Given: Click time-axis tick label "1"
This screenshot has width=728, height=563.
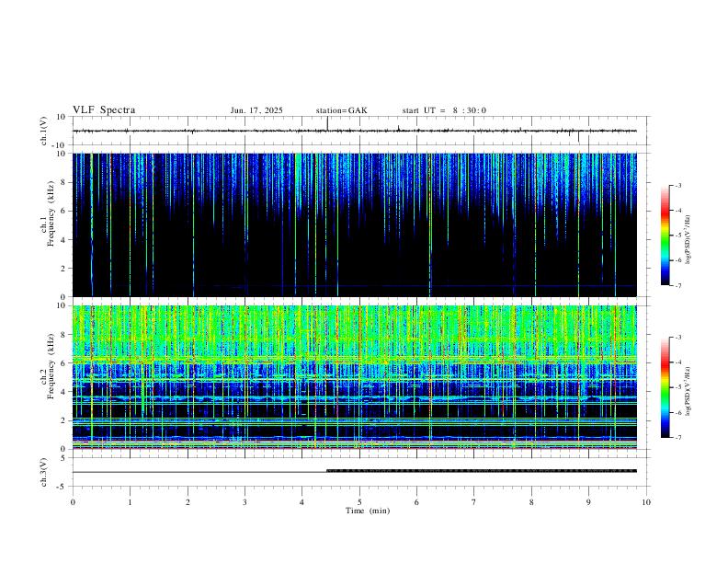Looking at the screenshot, I should [130, 502].
